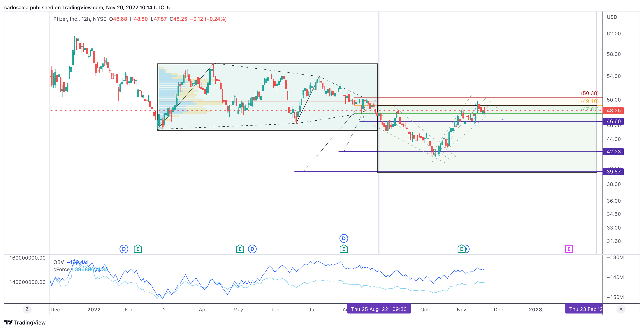This screenshot has width=644, height=330.
Task: Click the Z timezone button
Action: click(x=27, y=309)
